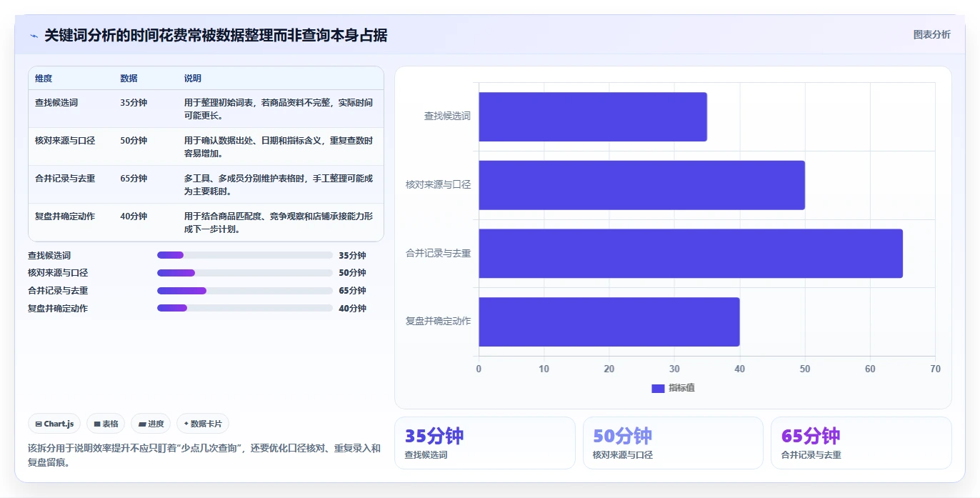Click the 数据 column header
Screen dimensions: 980x498
(x=129, y=79)
